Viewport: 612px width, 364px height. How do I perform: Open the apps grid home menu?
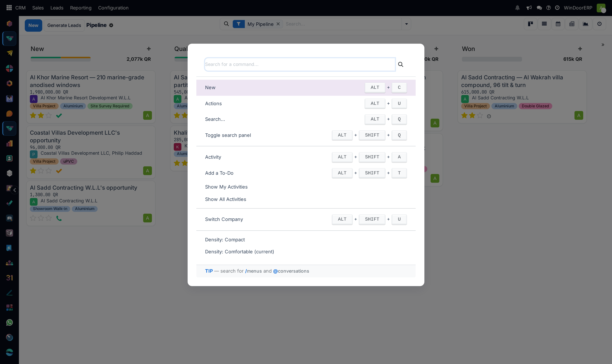tap(9, 8)
